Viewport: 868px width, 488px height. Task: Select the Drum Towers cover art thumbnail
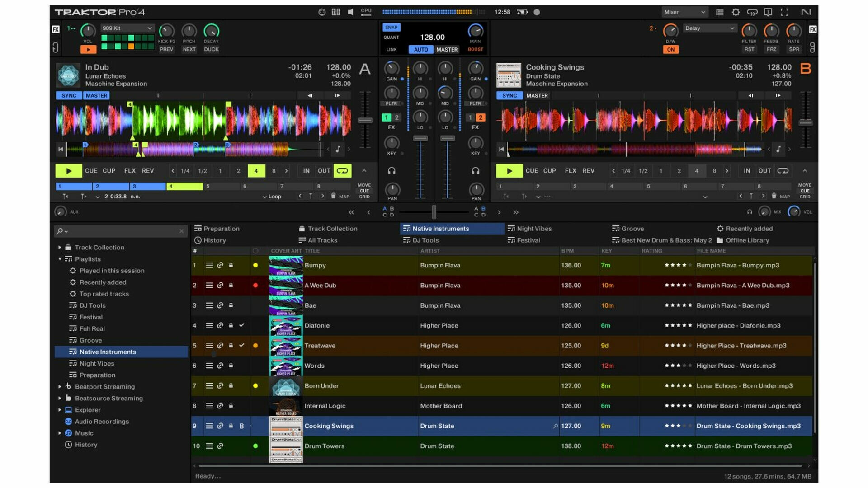pos(286,446)
